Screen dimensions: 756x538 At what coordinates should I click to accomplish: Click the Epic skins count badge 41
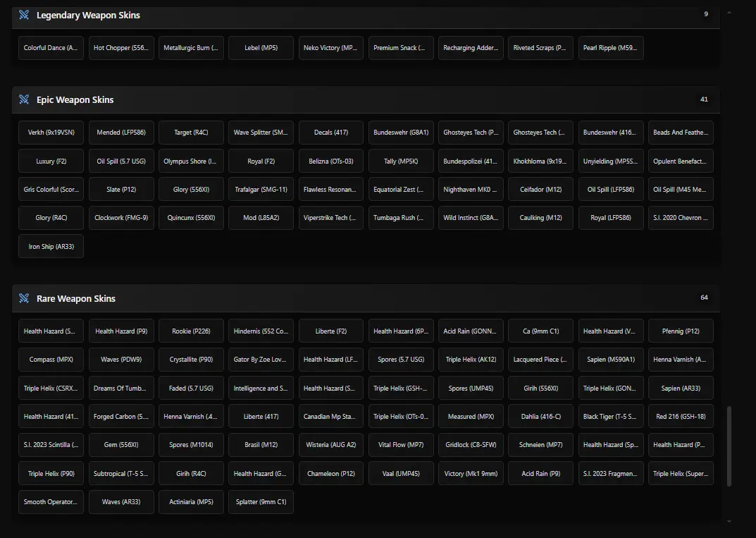pyautogui.click(x=704, y=99)
